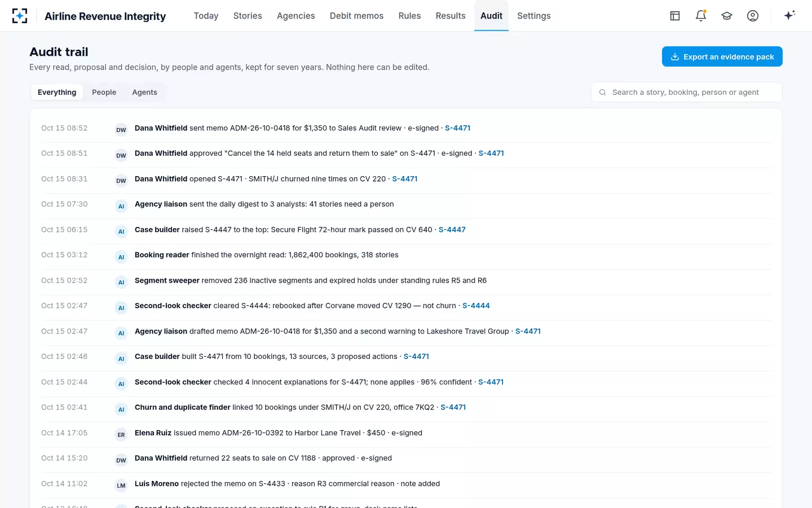Viewport: 812px width, 508px height.
Task: Go to the Today tab
Action: point(206,16)
